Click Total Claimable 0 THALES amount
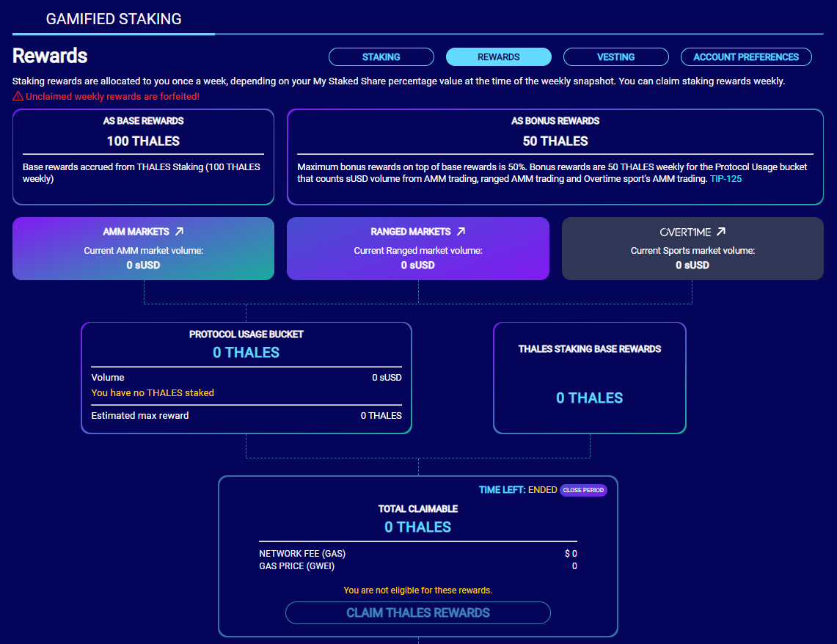 tap(418, 527)
